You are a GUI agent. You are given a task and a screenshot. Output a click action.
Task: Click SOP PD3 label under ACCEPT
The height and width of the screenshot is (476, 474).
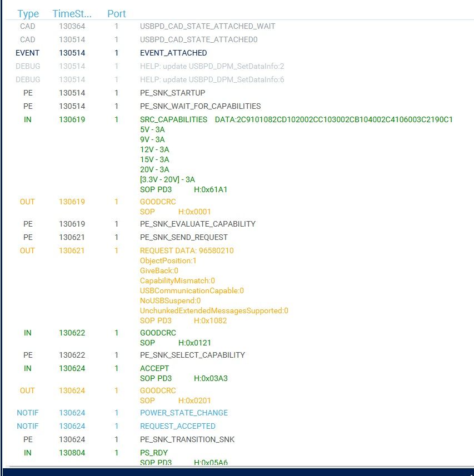point(156,379)
